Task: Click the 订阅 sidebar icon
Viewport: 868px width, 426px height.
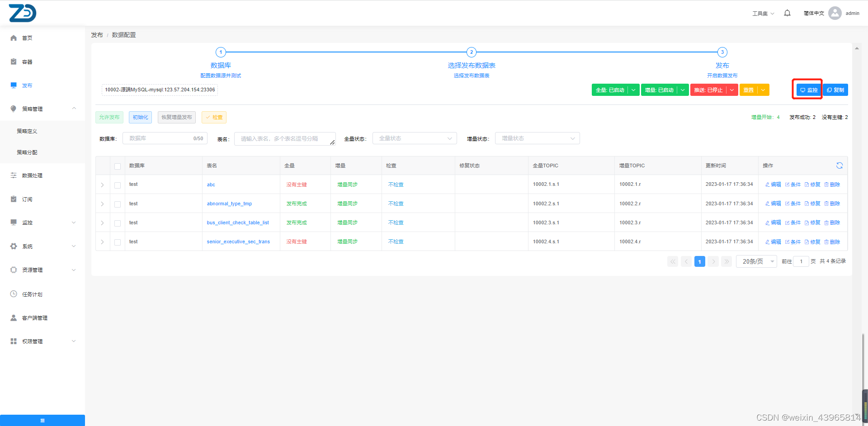Action: click(x=14, y=199)
